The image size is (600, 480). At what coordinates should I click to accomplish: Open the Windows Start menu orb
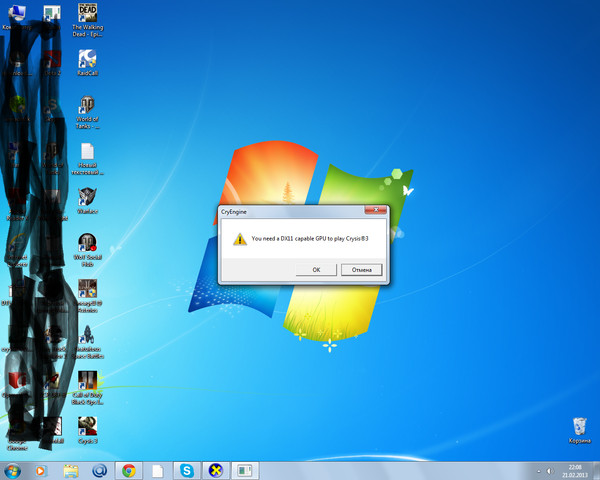[13, 471]
